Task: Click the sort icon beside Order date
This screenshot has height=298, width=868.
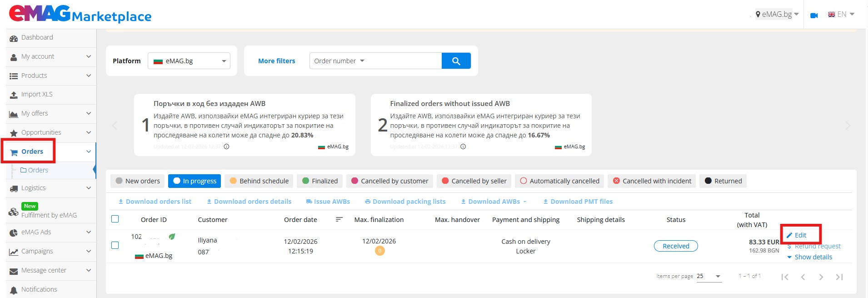Action: (339, 220)
